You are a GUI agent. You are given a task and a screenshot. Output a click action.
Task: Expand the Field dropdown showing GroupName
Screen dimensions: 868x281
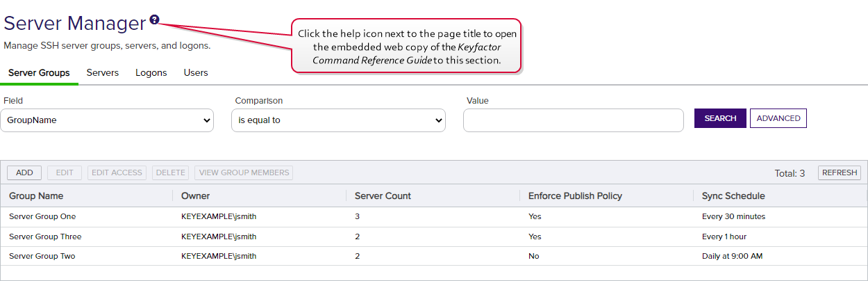click(107, 120)
